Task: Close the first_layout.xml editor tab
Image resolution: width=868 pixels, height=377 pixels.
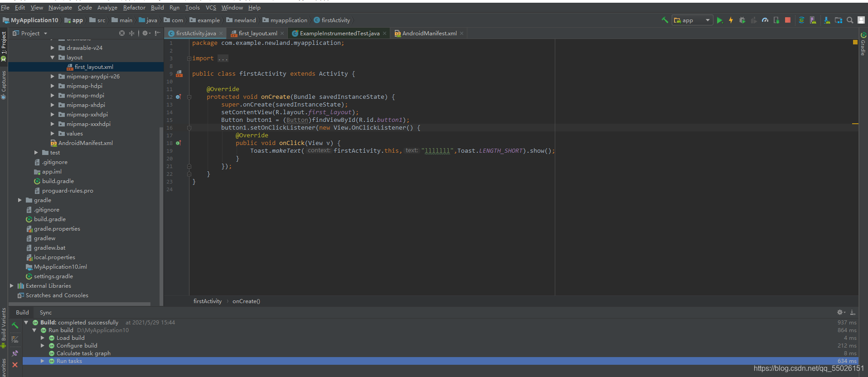Action: (282, 33)
